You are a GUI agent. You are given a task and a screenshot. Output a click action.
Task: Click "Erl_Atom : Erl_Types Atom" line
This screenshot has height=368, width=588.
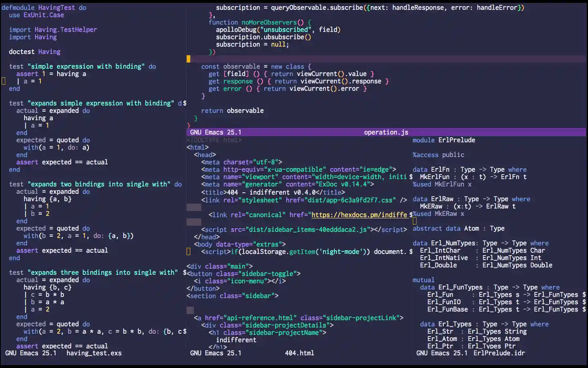pos(473,339)
